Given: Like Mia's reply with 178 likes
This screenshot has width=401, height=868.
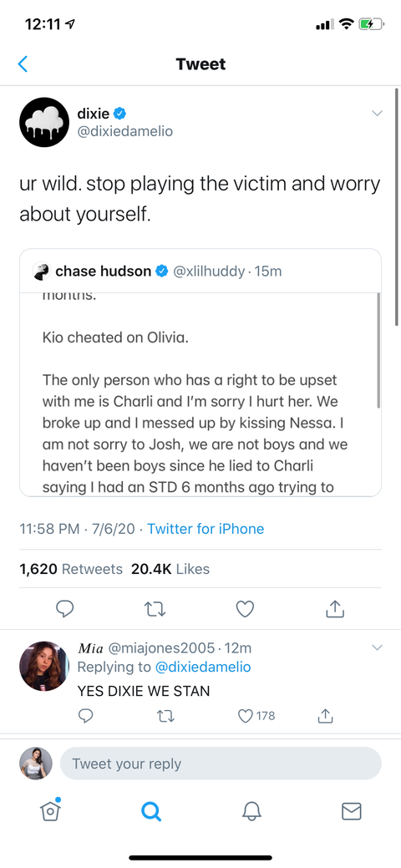Looking at the screenshot, I should [x=256, y=716].
